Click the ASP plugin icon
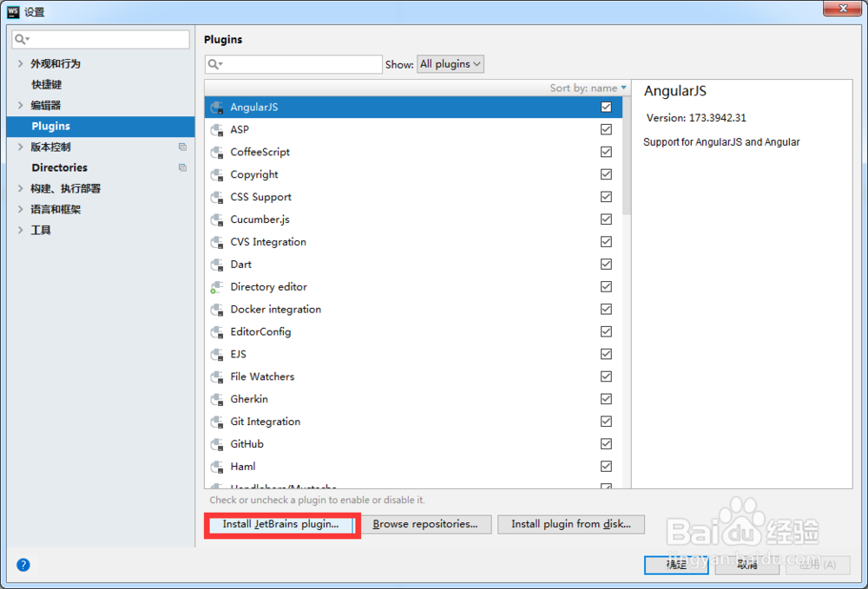868x589 pixels. pos(217,130)
